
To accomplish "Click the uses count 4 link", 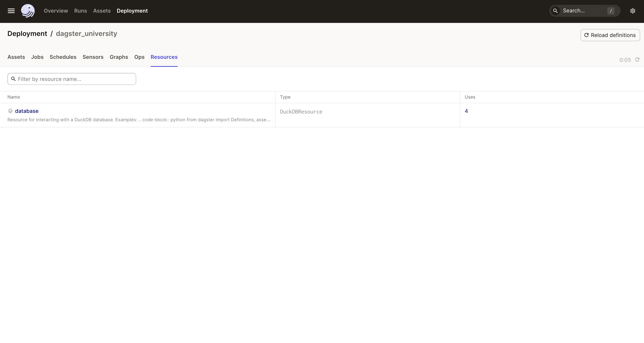I will coord(466,111).
